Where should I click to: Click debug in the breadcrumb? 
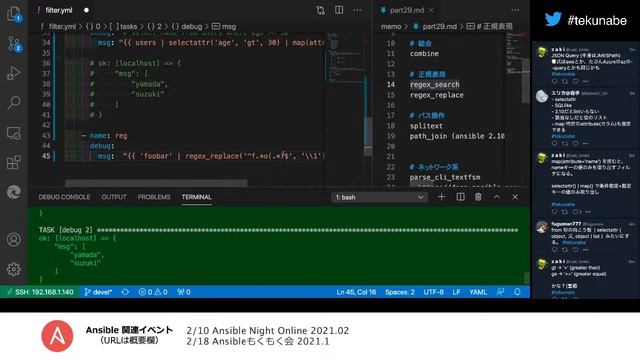[191, 27]
